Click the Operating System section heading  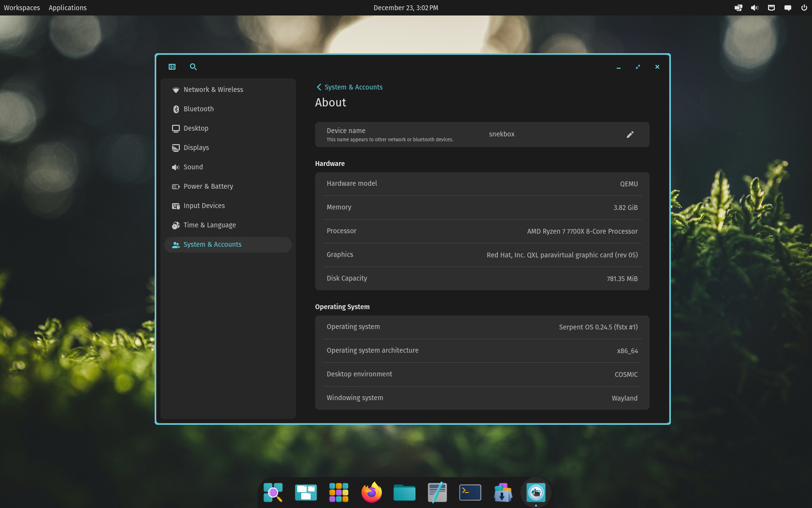pos(342,307)
